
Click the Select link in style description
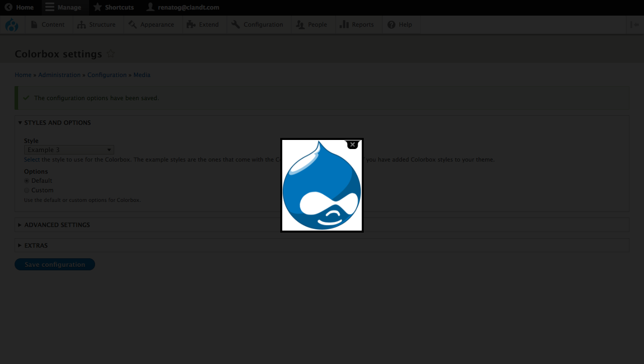pyautogui.click(x=32, y=160)
